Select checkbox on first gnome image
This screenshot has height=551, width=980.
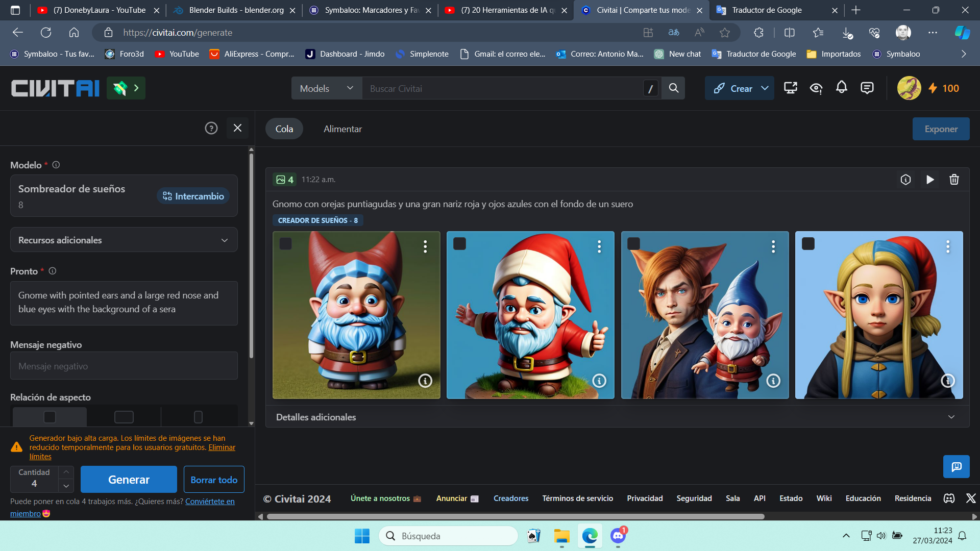[x=286, y=244]
